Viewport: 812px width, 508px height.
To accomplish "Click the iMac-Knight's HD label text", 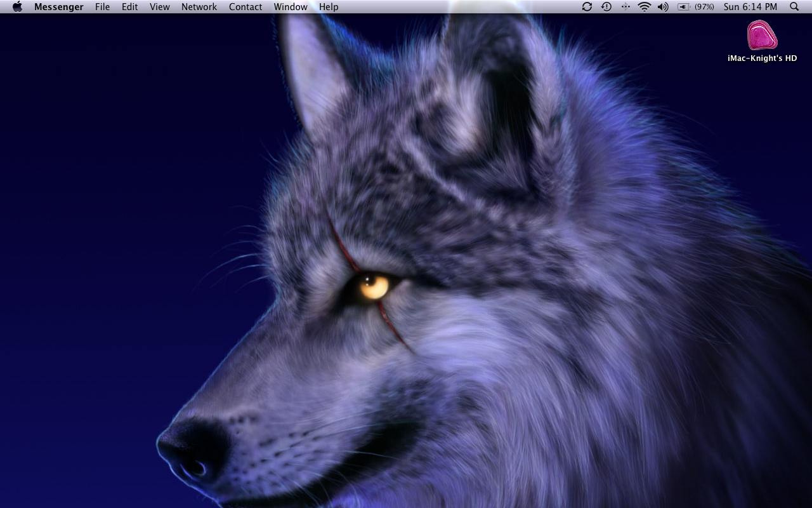I will click(763, 58).
